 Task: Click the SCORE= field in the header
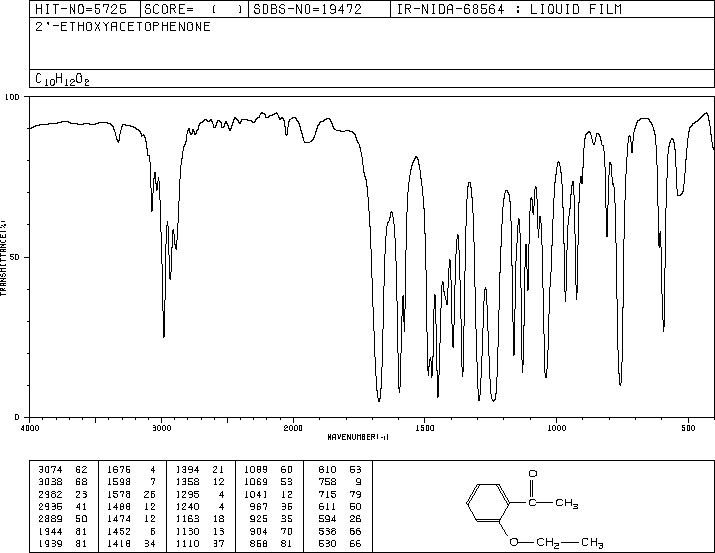point(194,9)
